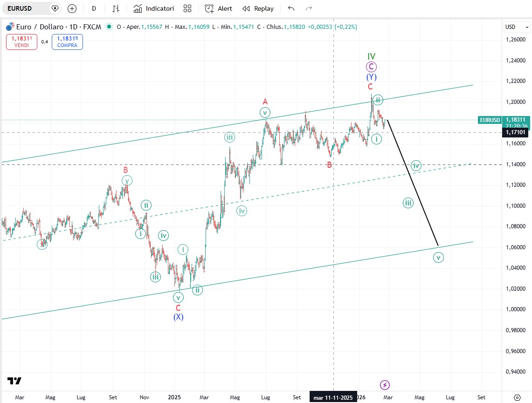Click the Aper. 1,15567 open value
532x403 pixels.
139,27
